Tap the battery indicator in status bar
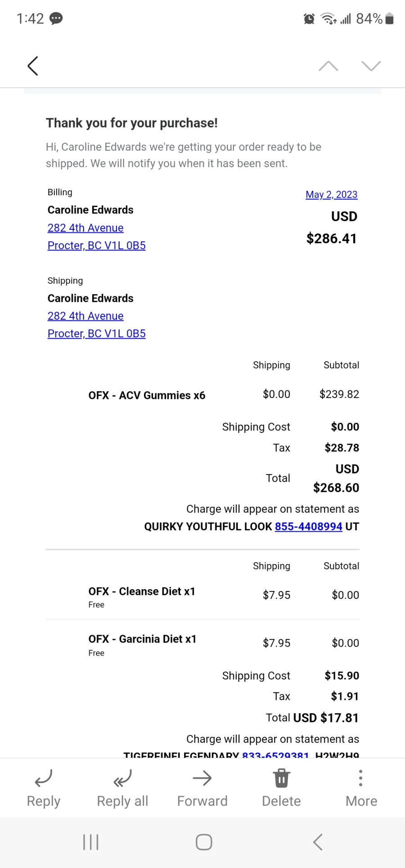 [390, 18]
